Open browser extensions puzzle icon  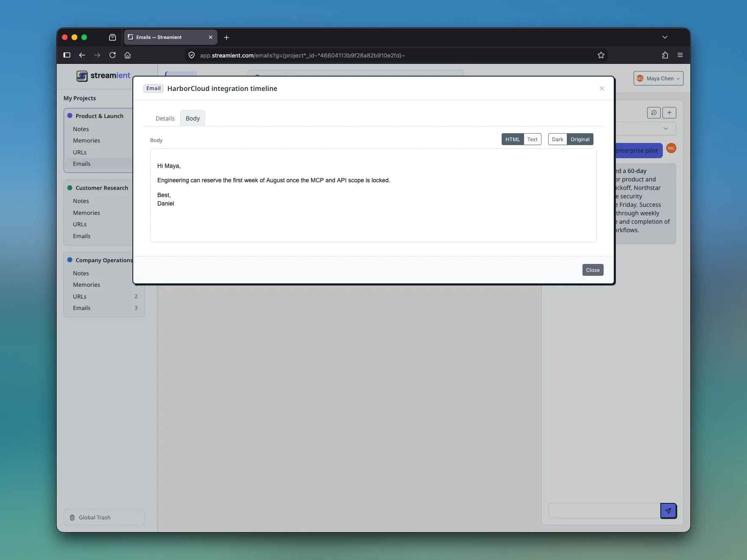[x=665, y=55]
